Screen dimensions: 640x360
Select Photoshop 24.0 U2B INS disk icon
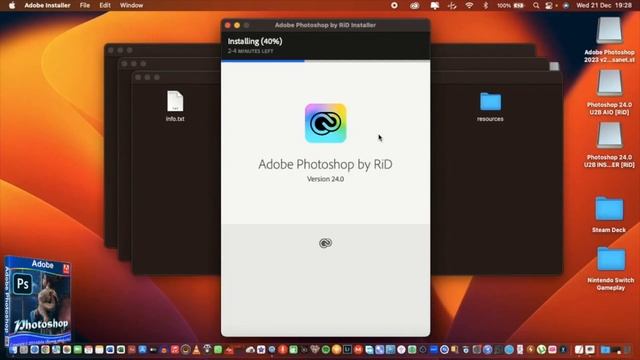[x=609, y=136]
